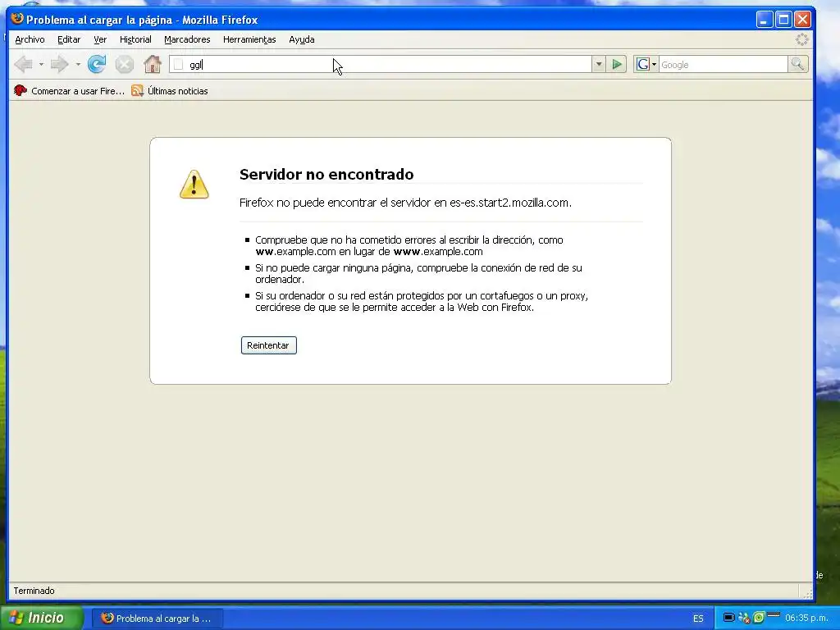Open the Inicio start button

pyautogui.click(x=41, y=618)
